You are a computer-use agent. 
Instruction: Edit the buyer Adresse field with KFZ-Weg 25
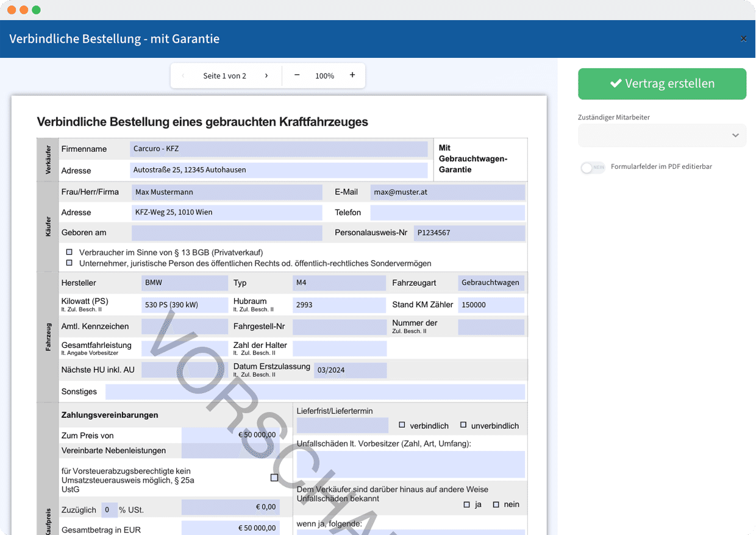(x=227, y=213)
